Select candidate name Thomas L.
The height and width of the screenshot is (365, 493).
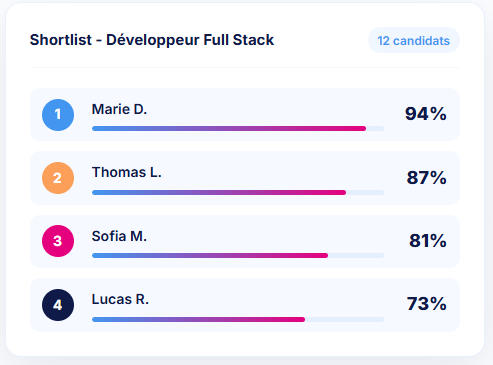(x=127, y=173)
